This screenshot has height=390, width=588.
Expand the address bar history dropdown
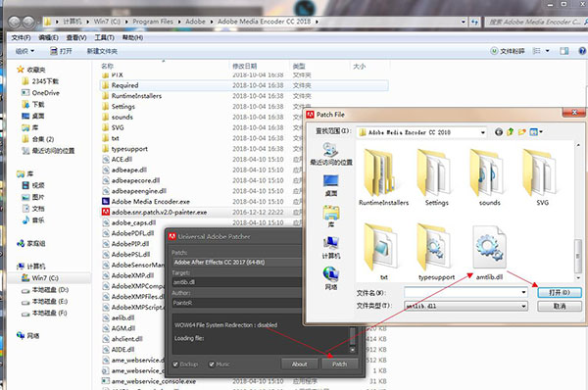click(x=464, y=23)
